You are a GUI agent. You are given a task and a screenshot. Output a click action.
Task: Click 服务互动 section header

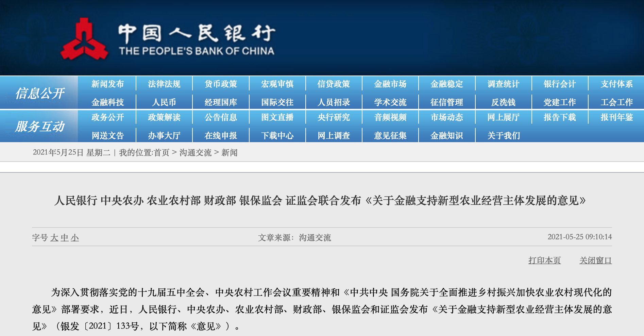(x=40, y=127)
